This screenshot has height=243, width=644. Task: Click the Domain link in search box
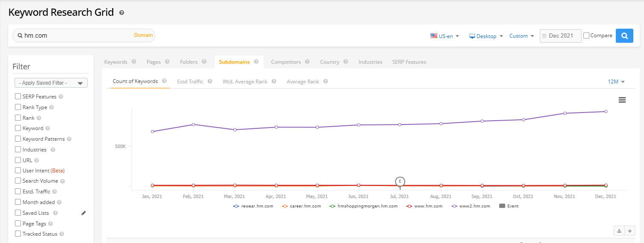(143, 35)
